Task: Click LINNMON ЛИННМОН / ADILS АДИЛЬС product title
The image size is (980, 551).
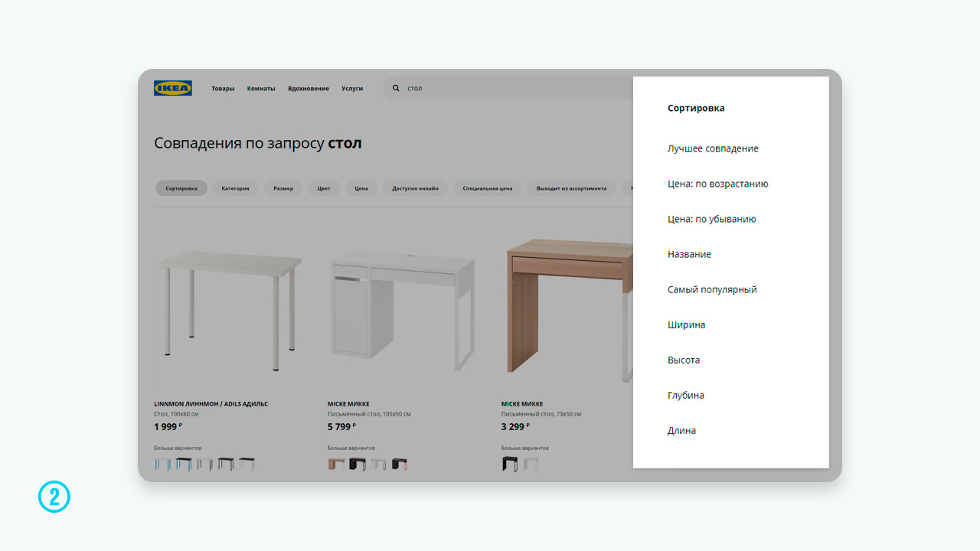Action: coord(211,404)
